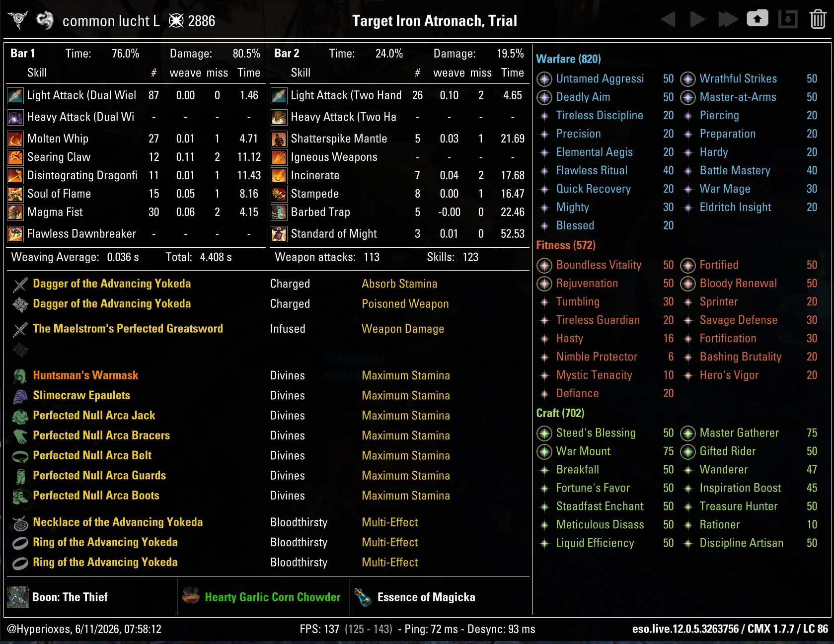This screenshot has width=834, height=644.
Task: Click the Magma Fist skill icon
Action: tap(15, 212)
